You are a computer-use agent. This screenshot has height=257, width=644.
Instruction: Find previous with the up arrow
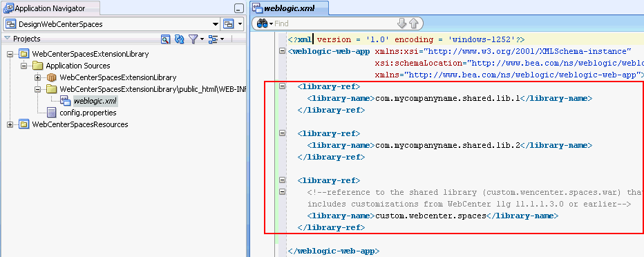pyautogui.click(x=414, y=23)
